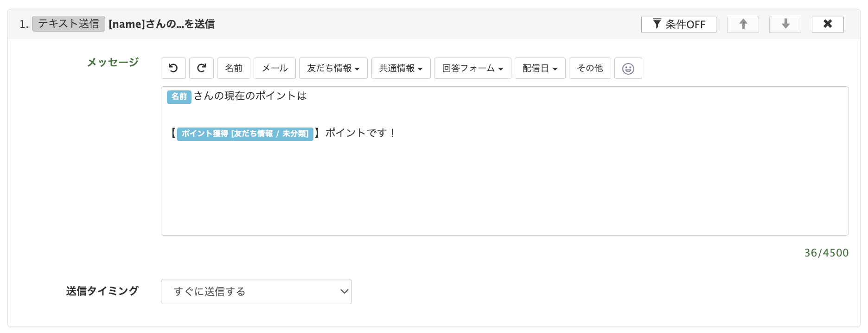Open 回答フォーム dropdown
The height and width of the screenshot is (333, 868).
pos(472,68)
